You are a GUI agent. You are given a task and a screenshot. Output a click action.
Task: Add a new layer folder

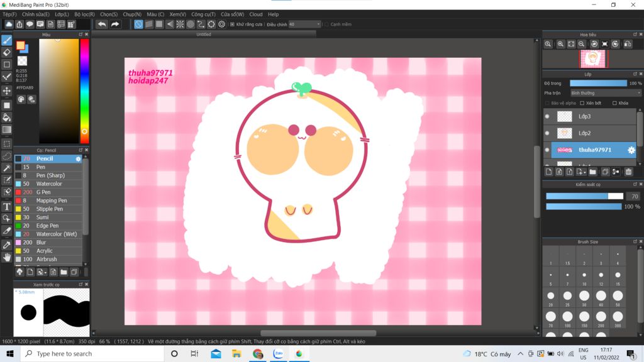tap(592, 172)
